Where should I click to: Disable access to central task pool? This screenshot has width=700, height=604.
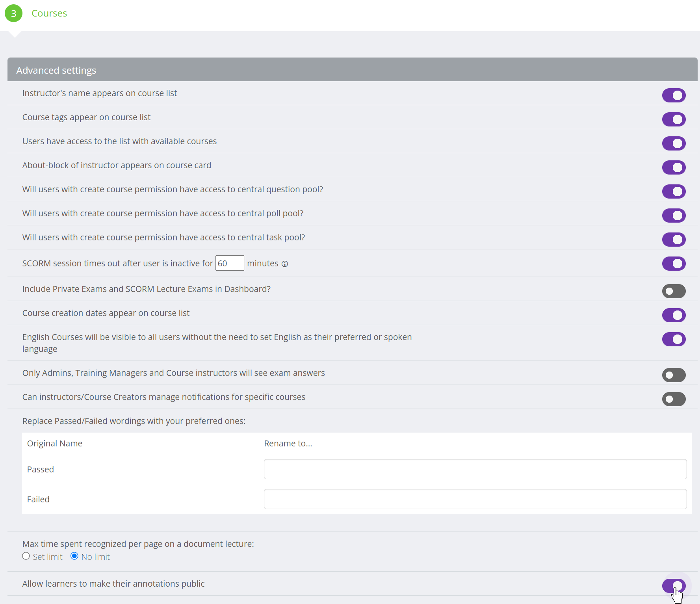[x=674, y=240]
